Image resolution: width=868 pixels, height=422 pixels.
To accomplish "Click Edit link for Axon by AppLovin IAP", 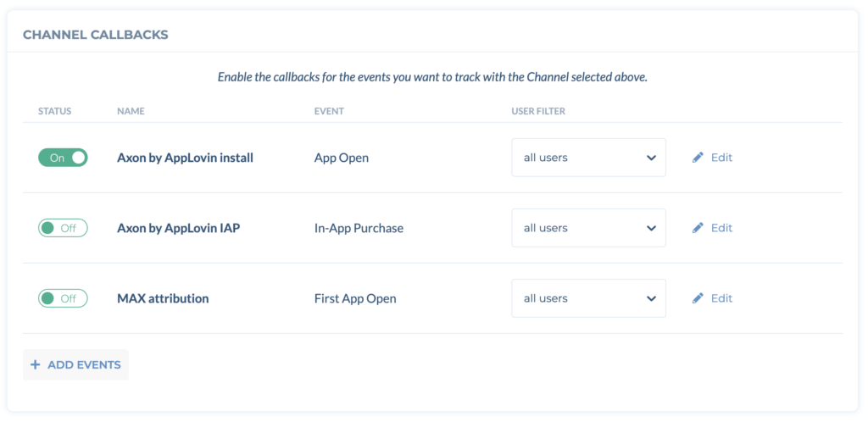I will tap(721, 228).
